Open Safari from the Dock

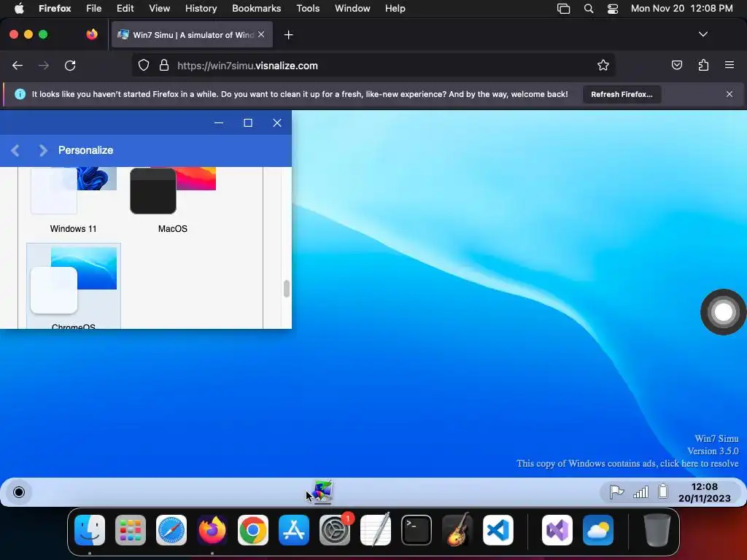coord(171,530)
